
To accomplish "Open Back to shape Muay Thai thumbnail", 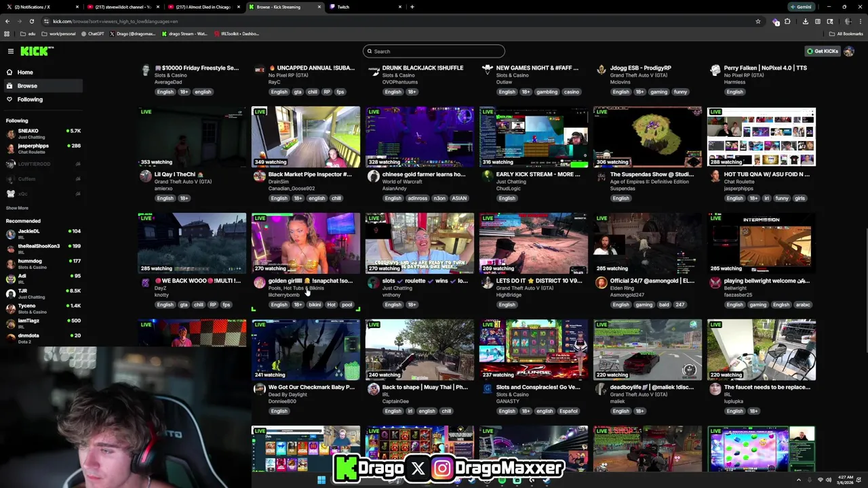I will 419,349.
